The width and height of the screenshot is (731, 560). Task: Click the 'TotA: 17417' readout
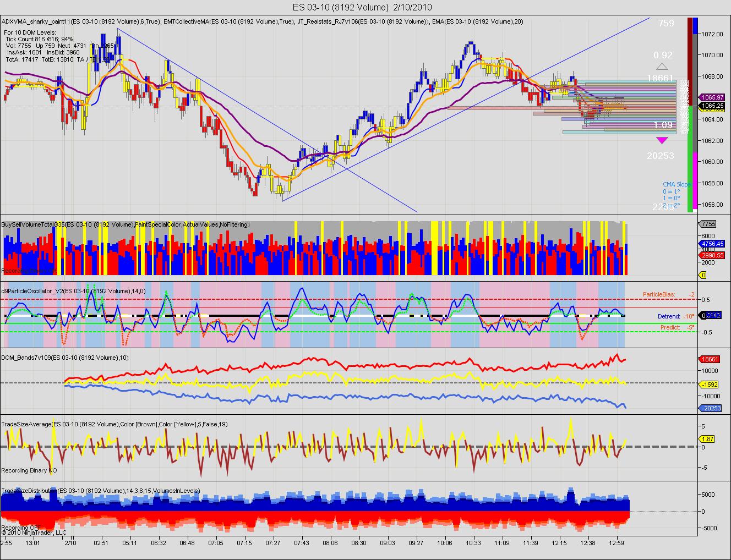22,58
